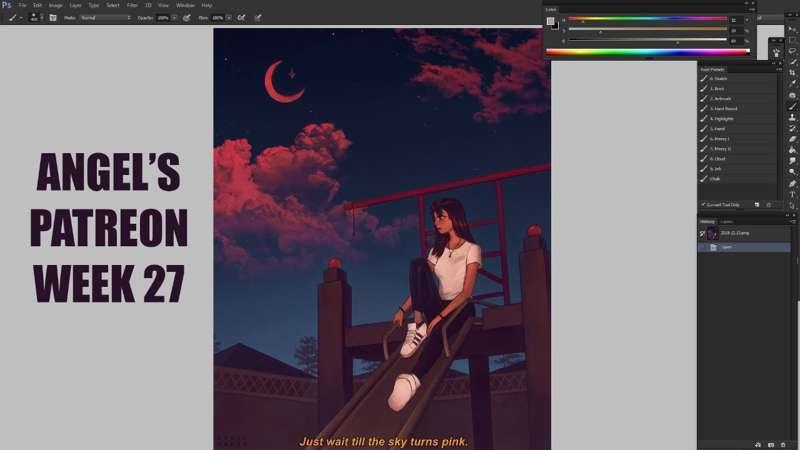Open the Window menu
Screen dimensions: 800x450
tap(185, 5)
